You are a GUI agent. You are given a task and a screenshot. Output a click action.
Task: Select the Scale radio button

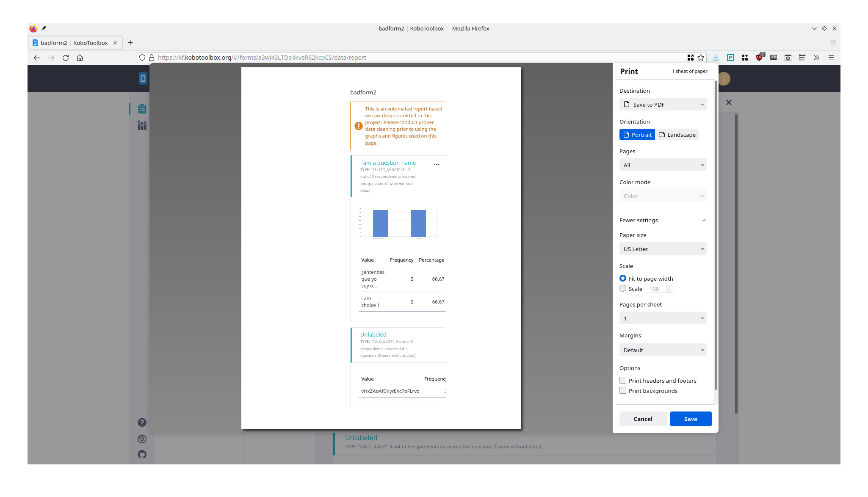click(623, 288)
